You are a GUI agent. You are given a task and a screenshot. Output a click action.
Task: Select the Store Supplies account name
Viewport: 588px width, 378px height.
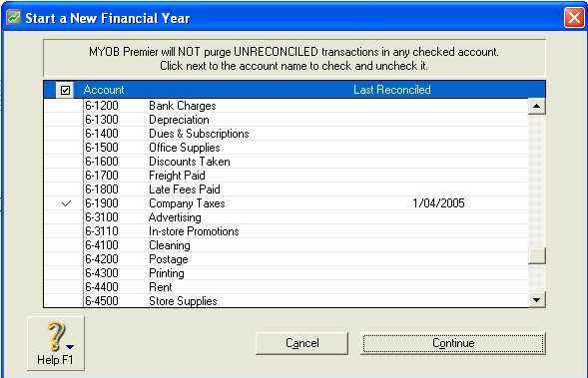pos(183,301)
